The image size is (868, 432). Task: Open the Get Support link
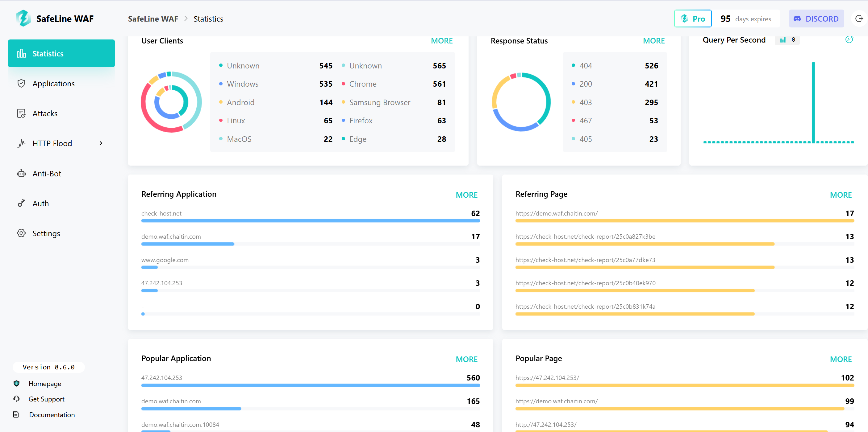47,399
